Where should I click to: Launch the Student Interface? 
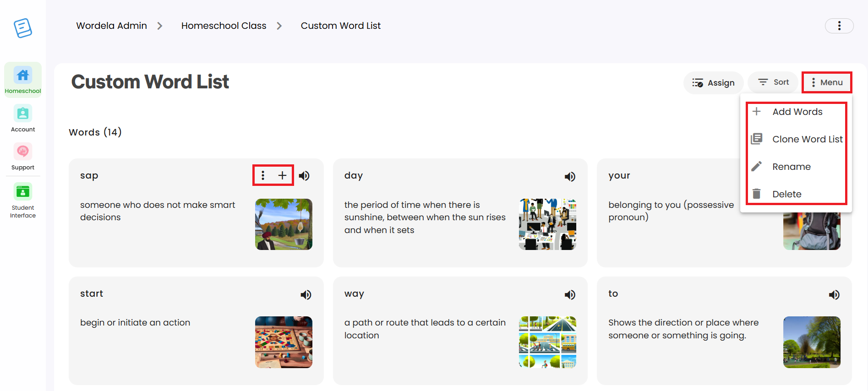[23, 201]
